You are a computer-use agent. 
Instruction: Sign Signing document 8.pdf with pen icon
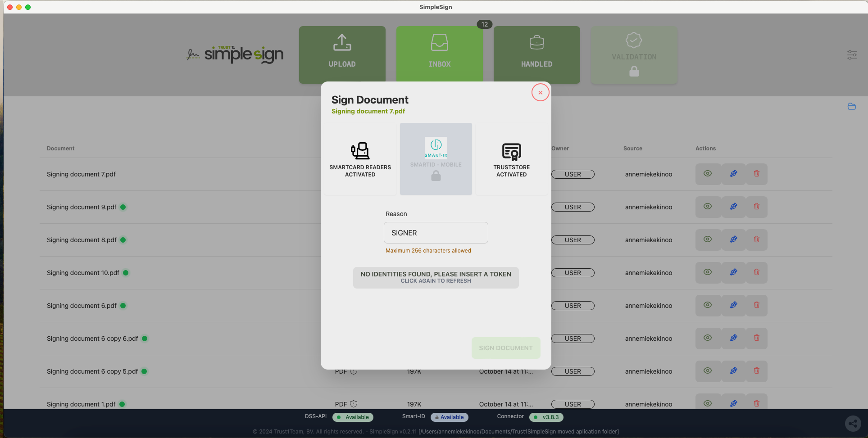[734, 239]
